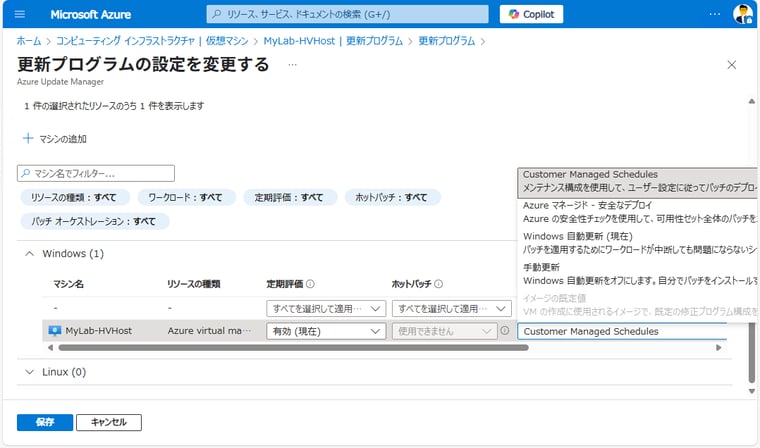Image resolution: width=760 pixels, height=448 pixels.
Task: Expand the Linux (0) group
Action: 30,372
